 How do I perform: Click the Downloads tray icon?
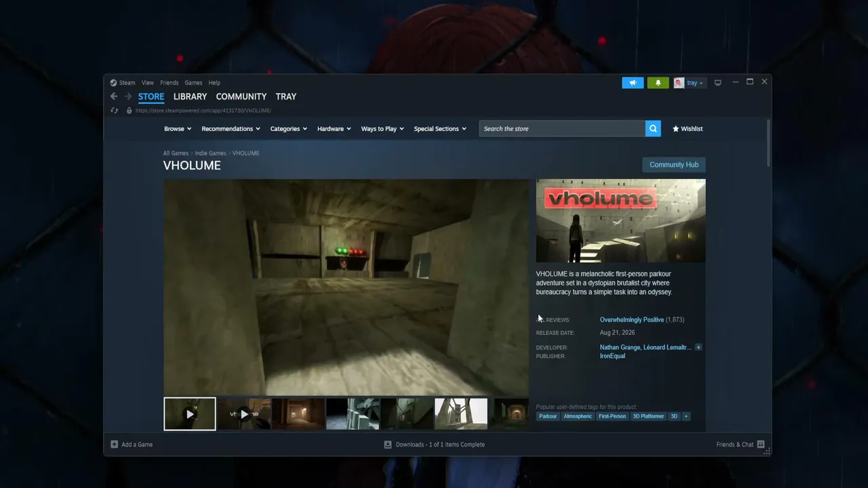coord(388,445)
